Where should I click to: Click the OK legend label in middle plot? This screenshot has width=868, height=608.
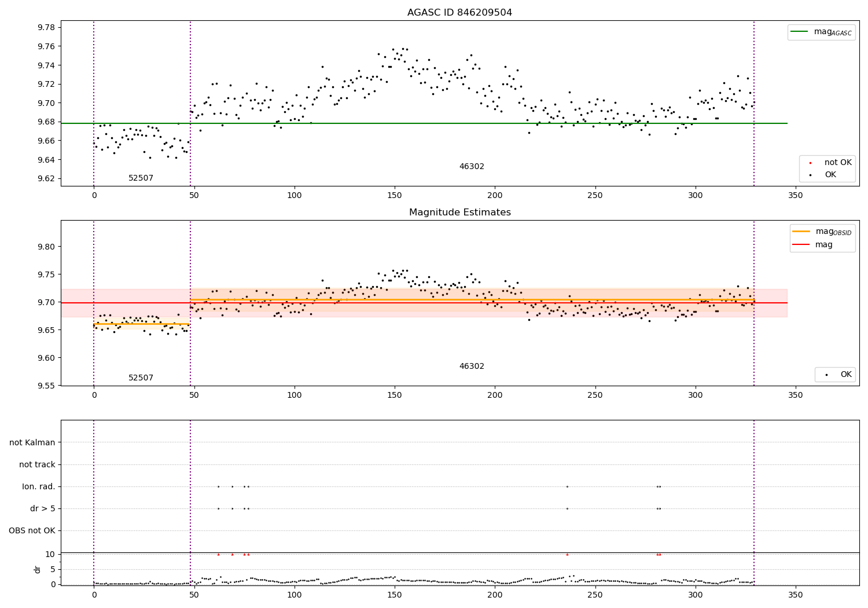[x=846, y=375]
